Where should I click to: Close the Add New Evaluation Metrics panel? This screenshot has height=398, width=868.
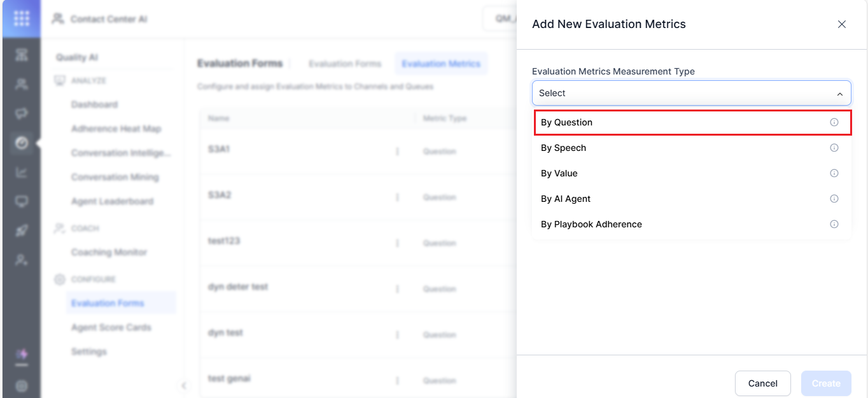point(841,24)
